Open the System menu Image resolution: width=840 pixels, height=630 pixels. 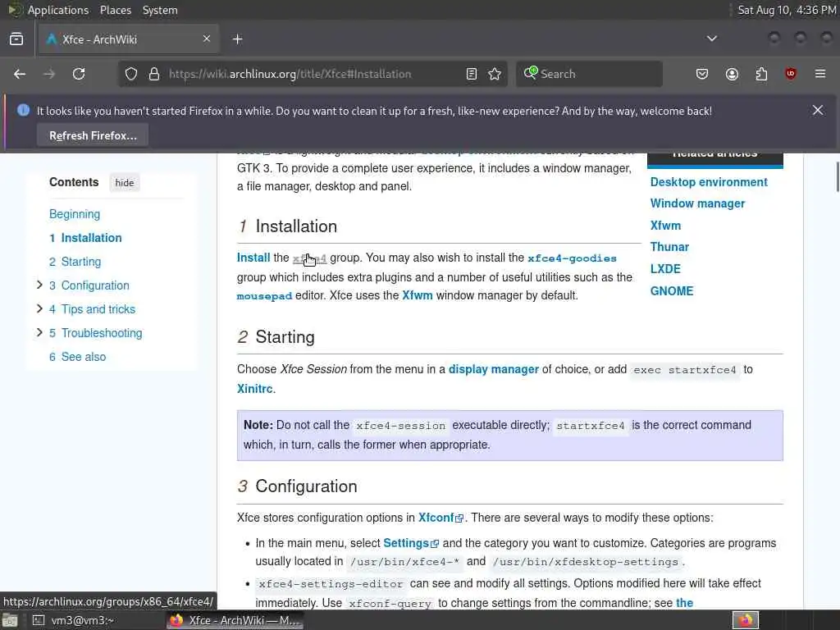160,10
